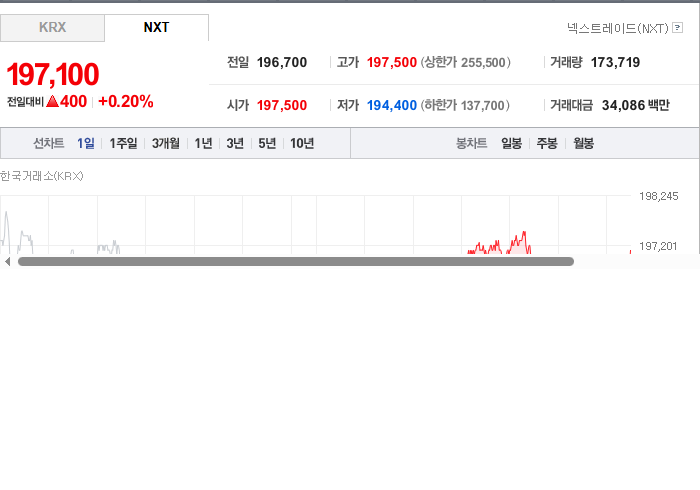Click the 거래량 value 173,719
Image resolution: width=700 pixels, height=490 pixels.
pos(615,62)
